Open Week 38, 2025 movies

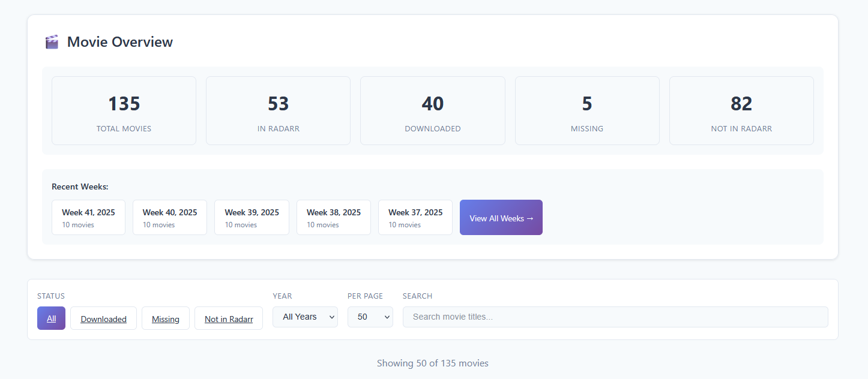tap(333, 218)
